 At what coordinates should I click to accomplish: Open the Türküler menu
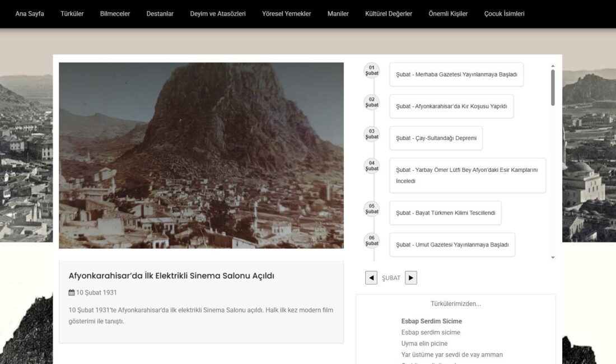72,14
